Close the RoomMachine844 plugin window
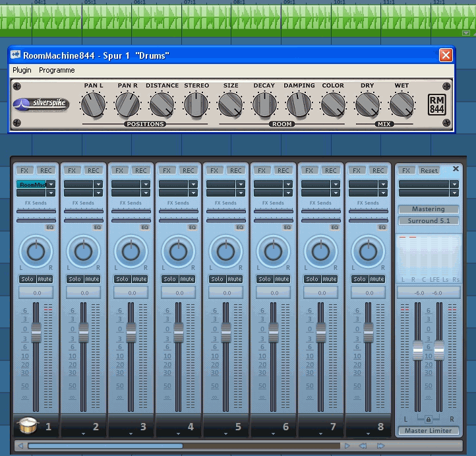The height and width of the screenshot is (456, 476). coord(446,55)
